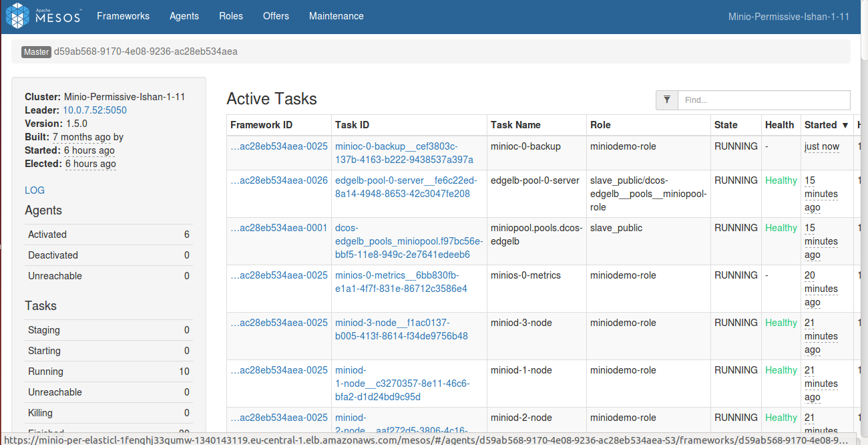Open the Maintenance page

[337, 16]
